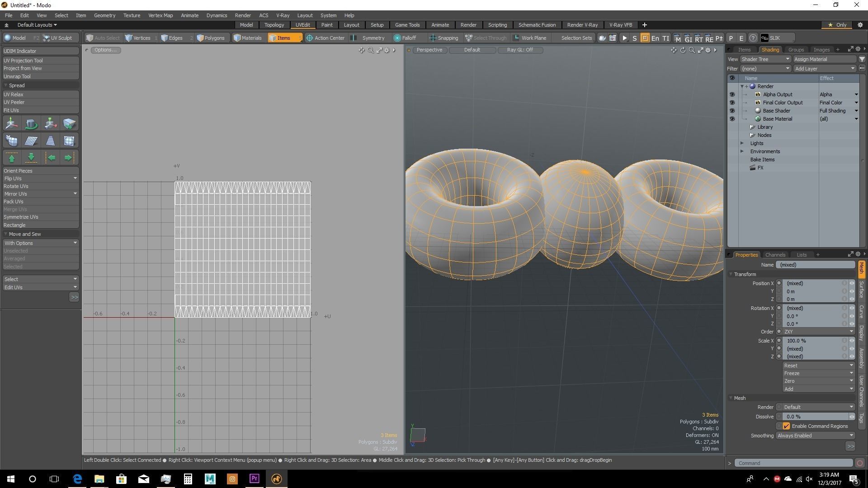
Task: Switch to the Channels tab
Action: click(x=775, y=255)
